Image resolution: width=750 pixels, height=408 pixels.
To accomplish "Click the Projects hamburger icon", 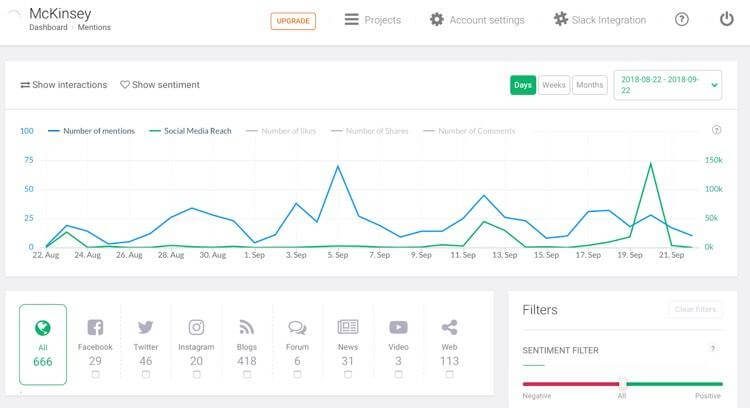I will tap(352, 20).
